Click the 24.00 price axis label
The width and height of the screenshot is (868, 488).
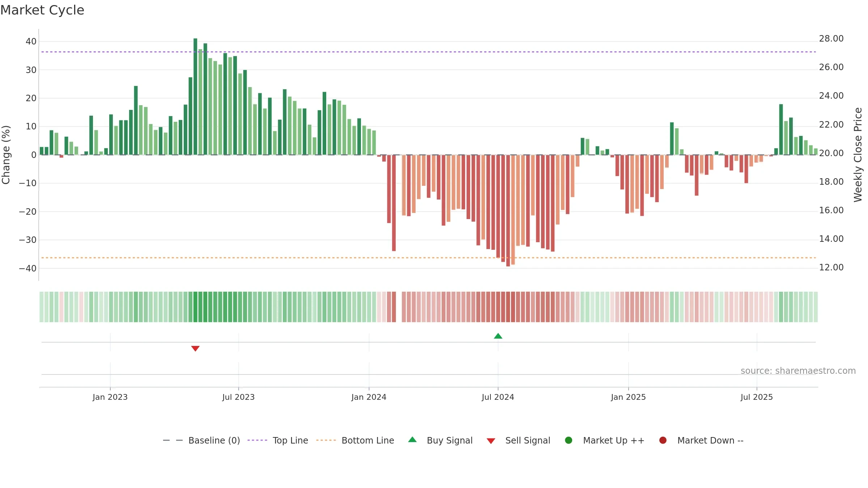(831, 96)
